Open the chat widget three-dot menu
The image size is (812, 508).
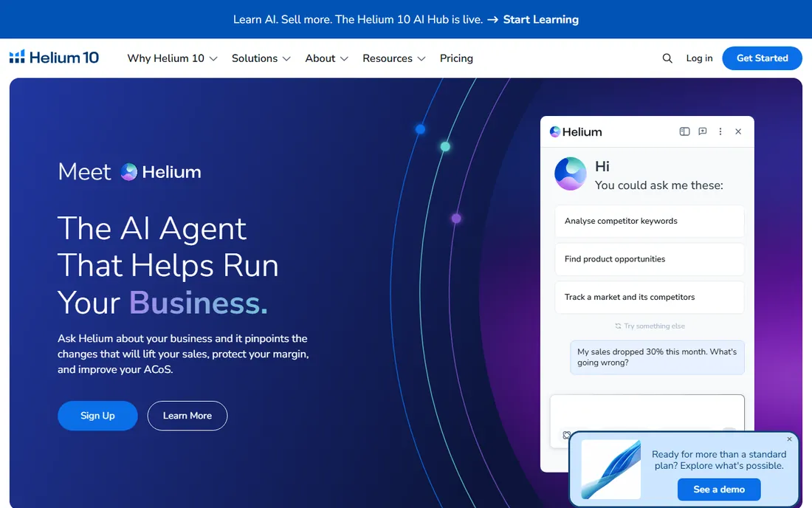pyautogui.click(x=720, y=131)
